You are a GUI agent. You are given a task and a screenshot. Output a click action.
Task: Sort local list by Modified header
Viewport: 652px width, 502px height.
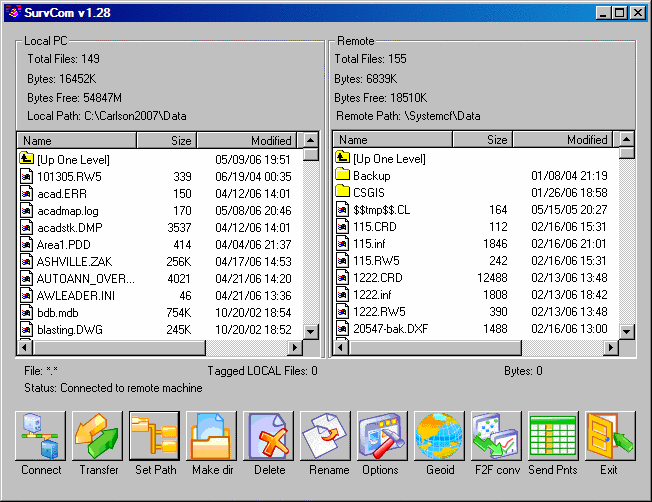(247, 141)
